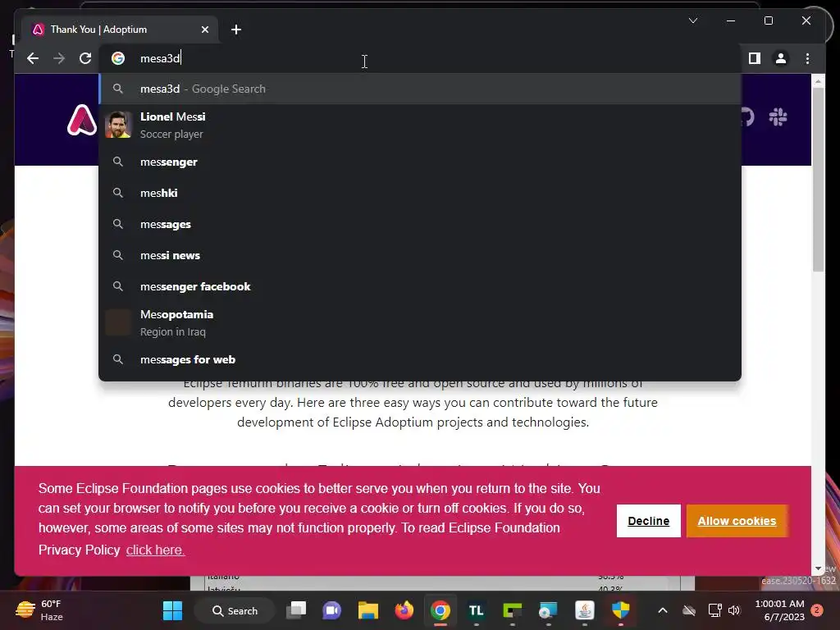Show hidden system tray icons

[663, 610]
